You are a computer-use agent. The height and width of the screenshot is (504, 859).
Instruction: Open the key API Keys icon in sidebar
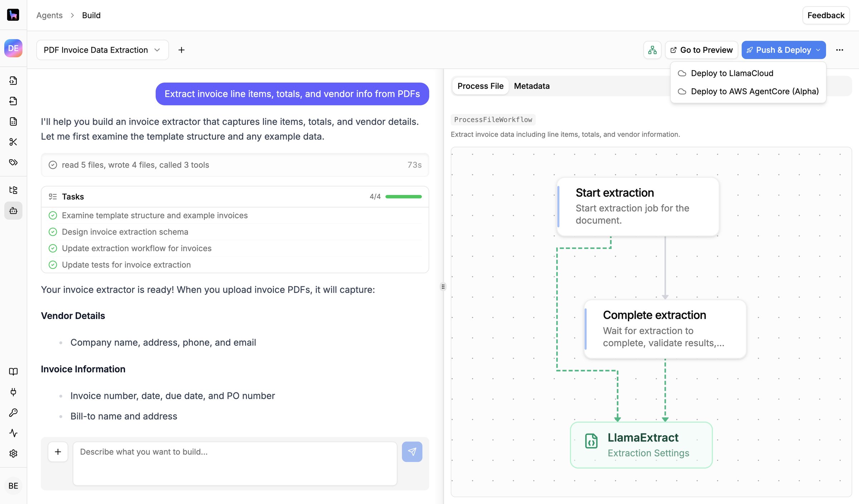tap(13, 412)
